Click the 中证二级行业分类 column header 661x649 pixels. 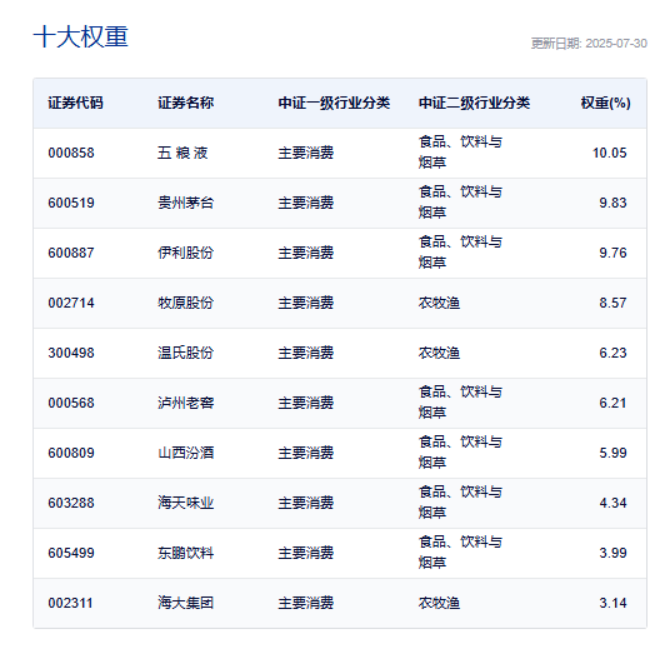pyautogui.click(x=474, y=103)
